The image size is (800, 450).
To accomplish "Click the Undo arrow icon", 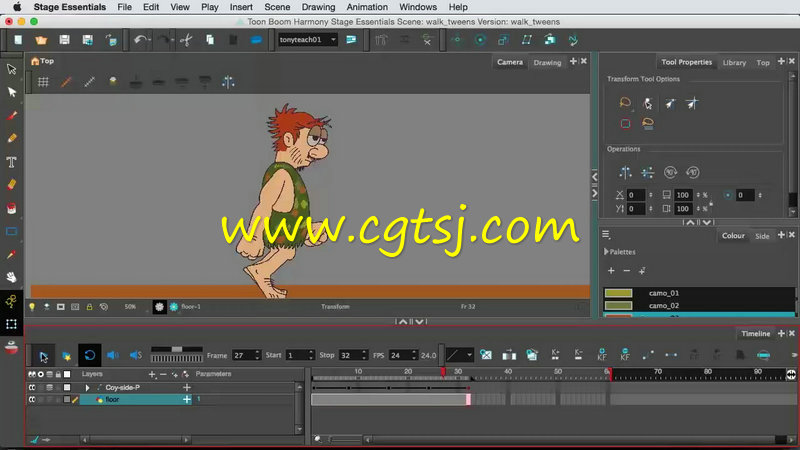I will click(140, 40).
